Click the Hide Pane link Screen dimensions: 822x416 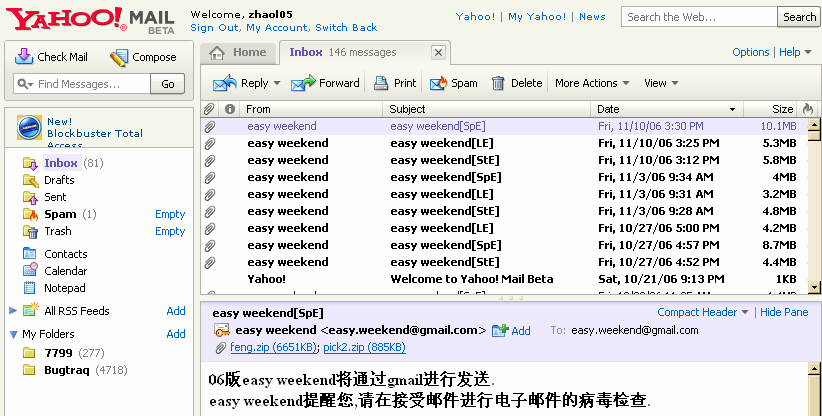[784, 312]
